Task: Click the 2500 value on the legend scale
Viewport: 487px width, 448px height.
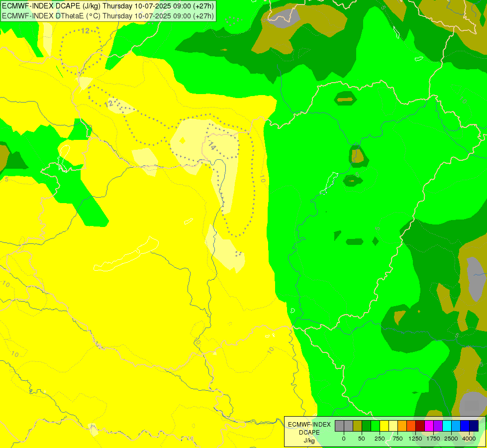Action: [x=451, y=439]
